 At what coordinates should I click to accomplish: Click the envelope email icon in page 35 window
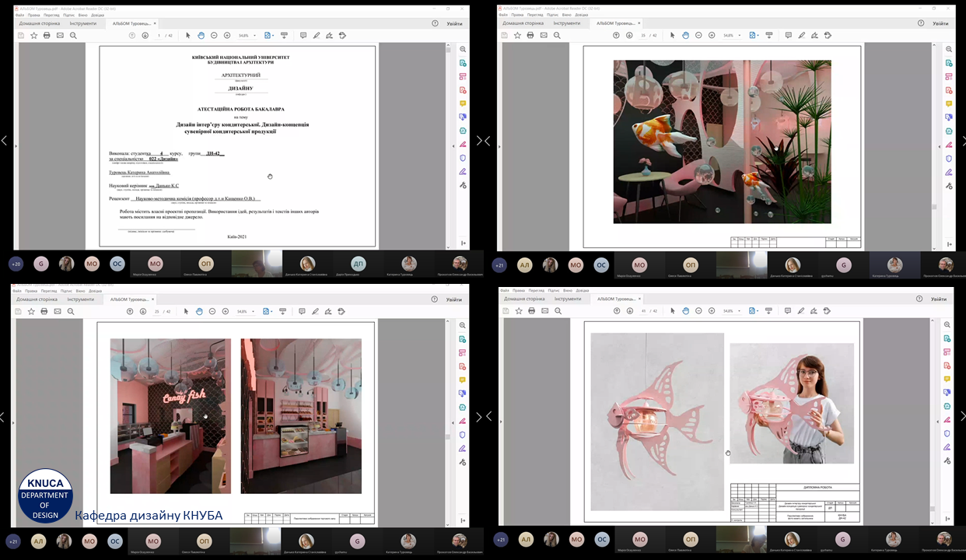(x=544, y=35)
